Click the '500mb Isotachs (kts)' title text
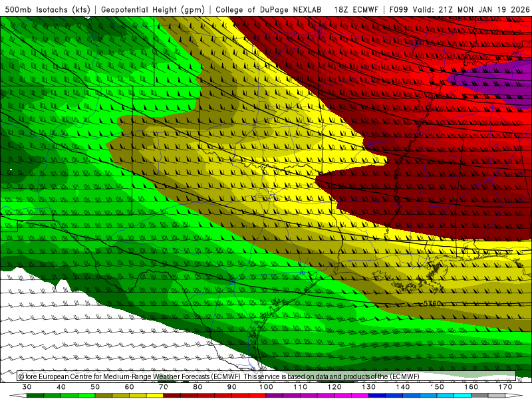Image resolution: width=532 pixels, height=399 pixels. pos(47,9)
